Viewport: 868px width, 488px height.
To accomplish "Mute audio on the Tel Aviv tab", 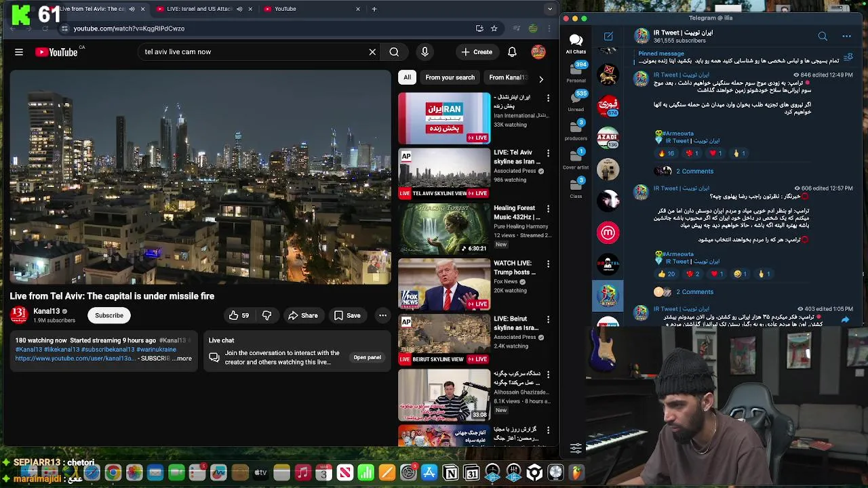I will (x=132, y=9).
